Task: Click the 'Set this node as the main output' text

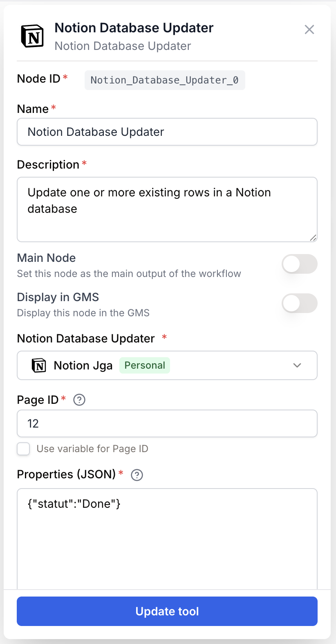Action: point(129,274)
